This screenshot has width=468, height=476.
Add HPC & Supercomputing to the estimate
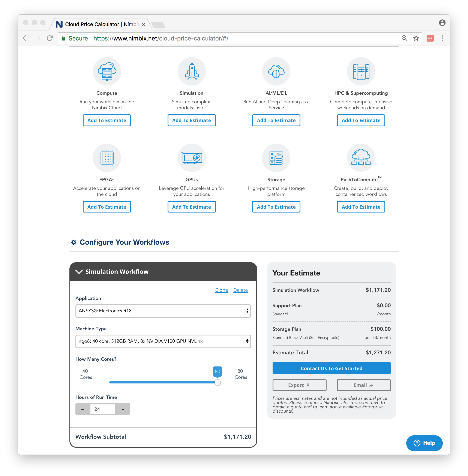pyautogui.click(x=361, y=120)
